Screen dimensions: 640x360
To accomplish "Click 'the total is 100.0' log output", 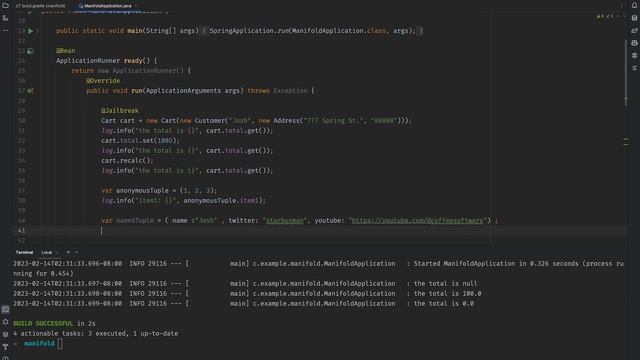I will 447,293.
